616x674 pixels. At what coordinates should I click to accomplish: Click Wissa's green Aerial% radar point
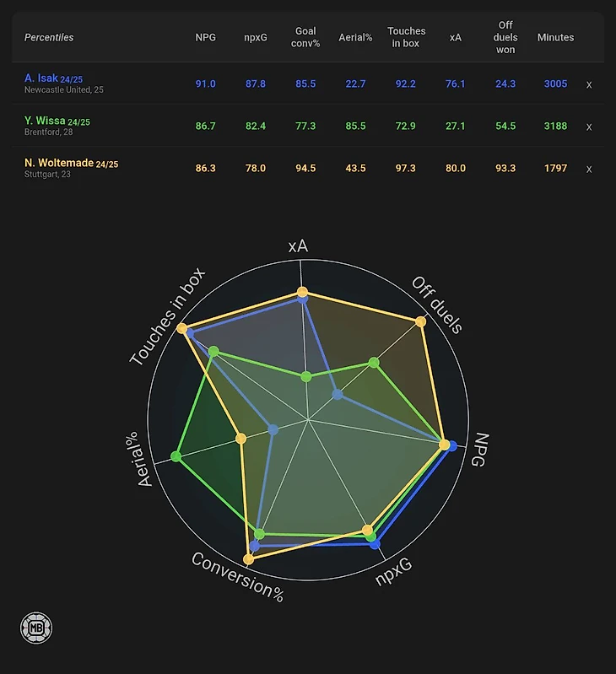click(176, 456)
